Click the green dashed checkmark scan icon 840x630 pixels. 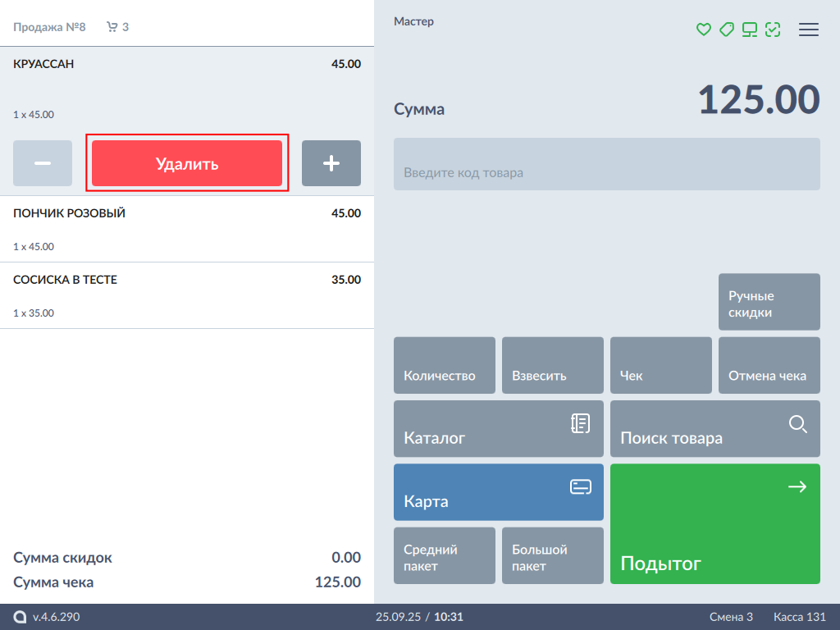(x=772, y=30)
